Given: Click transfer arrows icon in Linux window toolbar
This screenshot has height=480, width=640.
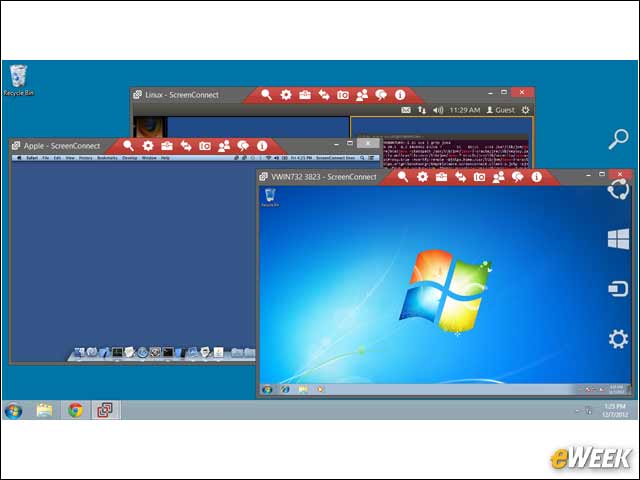Looking at the screenshot, I should (324, 95).
